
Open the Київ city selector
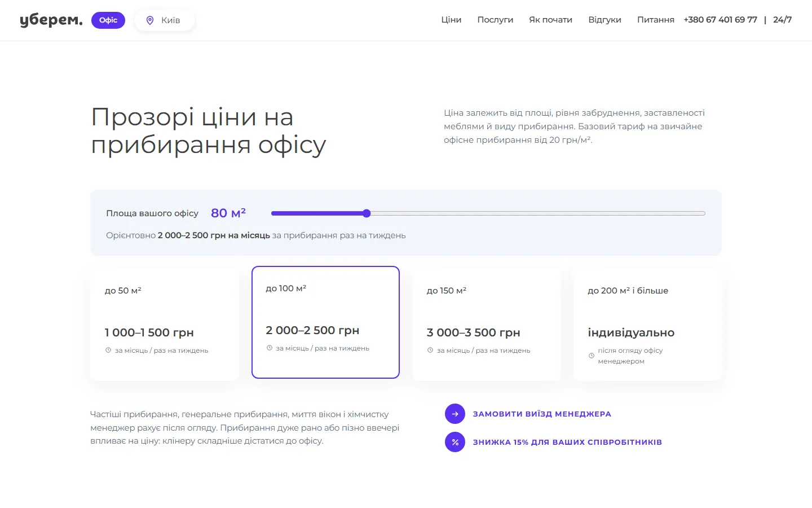point(165,20)
